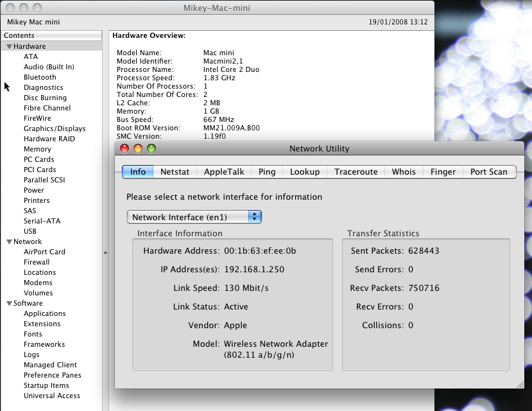Open Graphics/Displays hardware entry
532x411 pixels.
coord(55,128)
